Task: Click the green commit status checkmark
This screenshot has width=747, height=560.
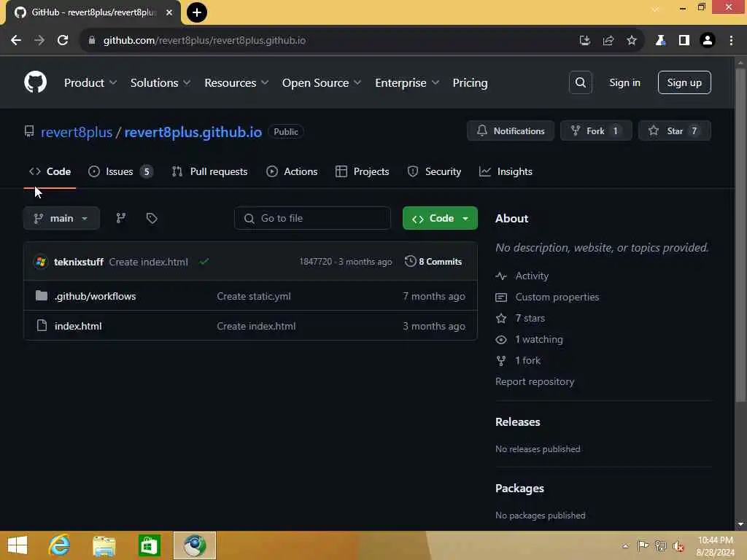Action: (204, 262)
